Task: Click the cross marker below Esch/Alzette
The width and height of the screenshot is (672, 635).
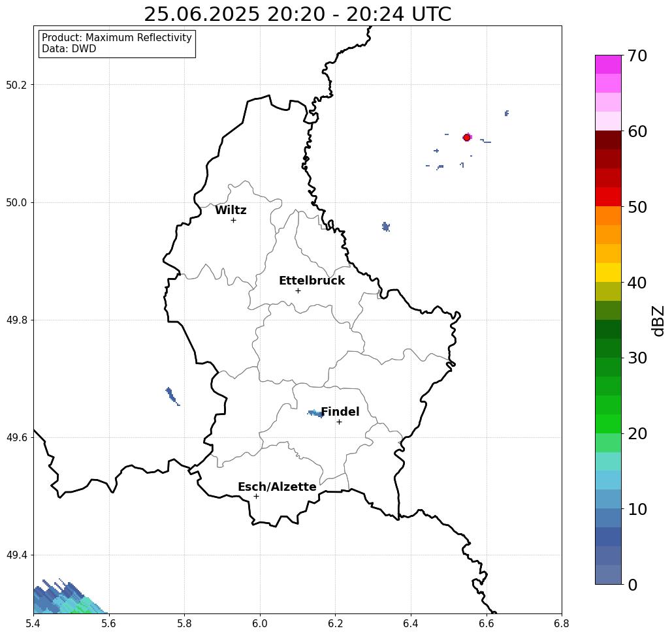Action: 256,497
